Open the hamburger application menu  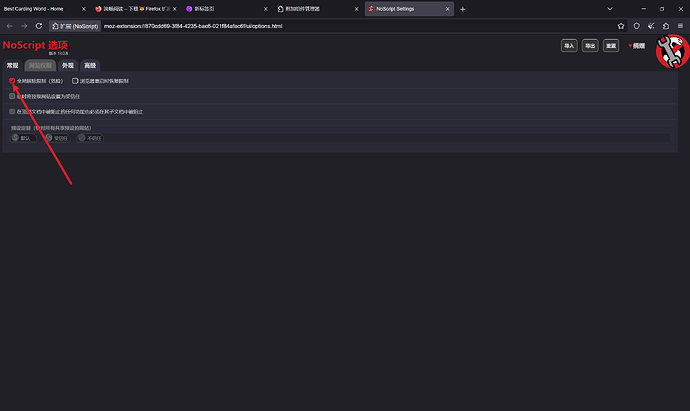[x=680, y=26]
